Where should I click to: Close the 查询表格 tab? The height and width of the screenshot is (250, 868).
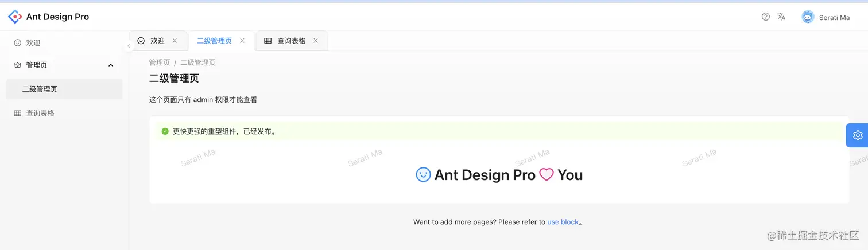tap(316, 41)
